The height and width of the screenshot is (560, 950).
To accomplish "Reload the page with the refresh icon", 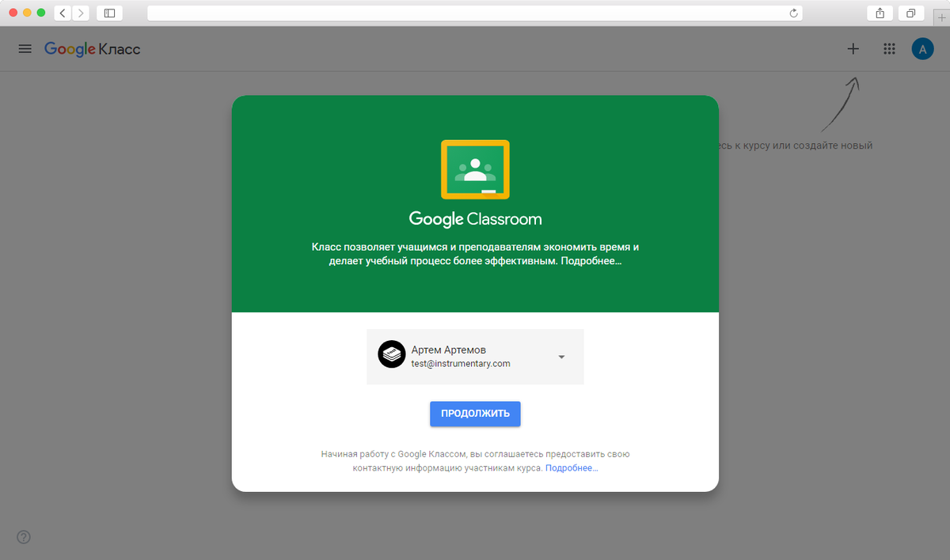I will click(x=793, y=13).
